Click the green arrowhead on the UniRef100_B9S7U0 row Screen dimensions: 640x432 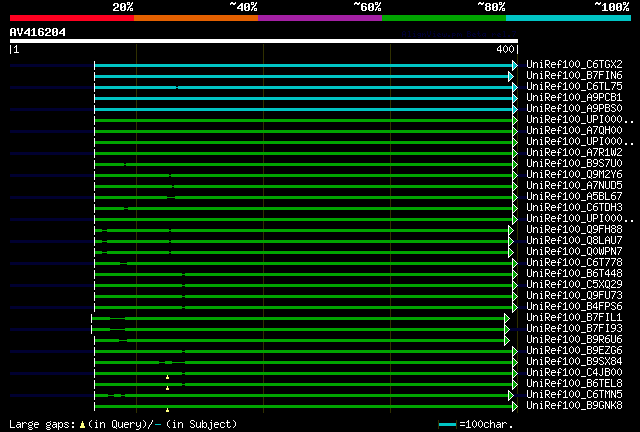pyautogui.click(x=515, y=165)
